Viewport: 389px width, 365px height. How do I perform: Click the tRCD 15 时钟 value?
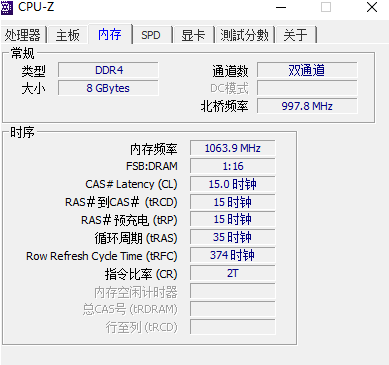(x=233, y=202)
